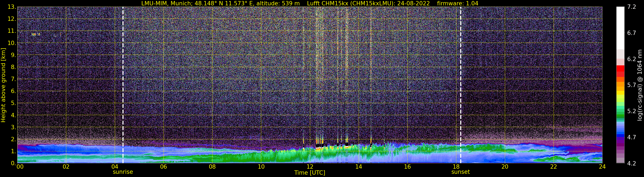
Task: Click the small cirrus echo near 10.7 km after midnight
Action: click(x=36, y=34)
